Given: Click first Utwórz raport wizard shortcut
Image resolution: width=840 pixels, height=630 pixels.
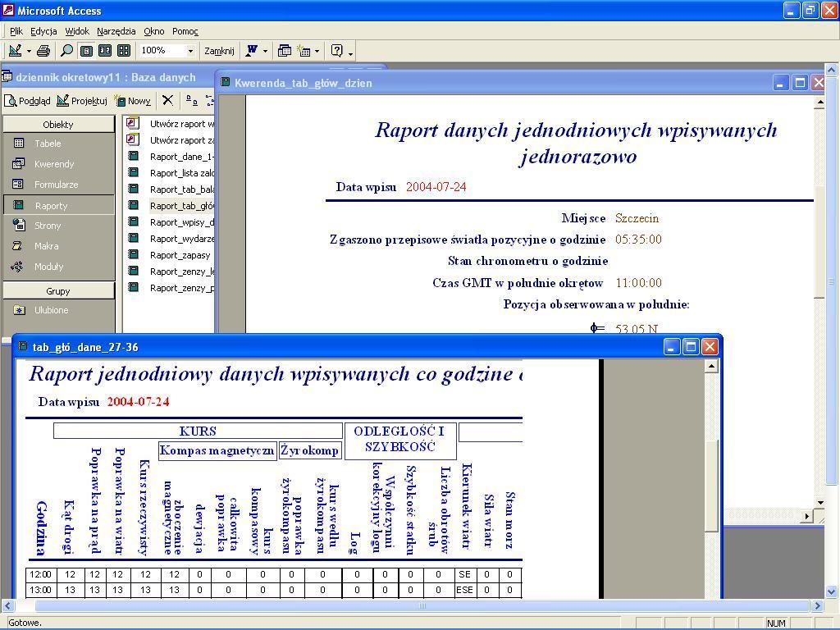Looking at the screenshot, I should [x=170, y=124].
